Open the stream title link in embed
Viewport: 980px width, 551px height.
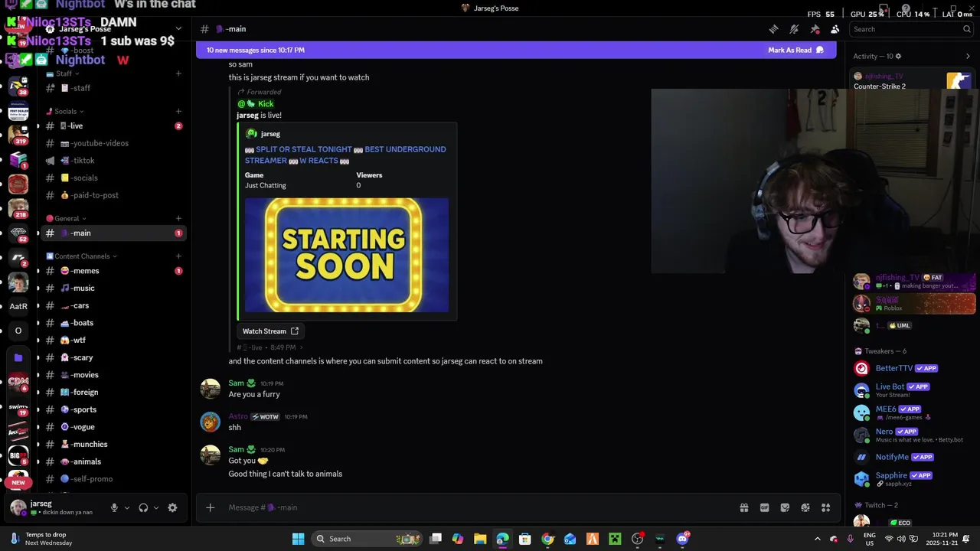(x=345, y=155)
